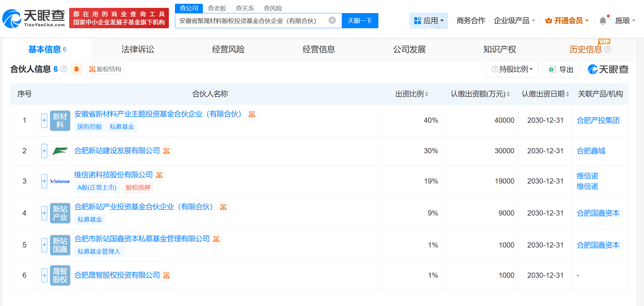Click the clear icon inside the search box

click(332, 20)
